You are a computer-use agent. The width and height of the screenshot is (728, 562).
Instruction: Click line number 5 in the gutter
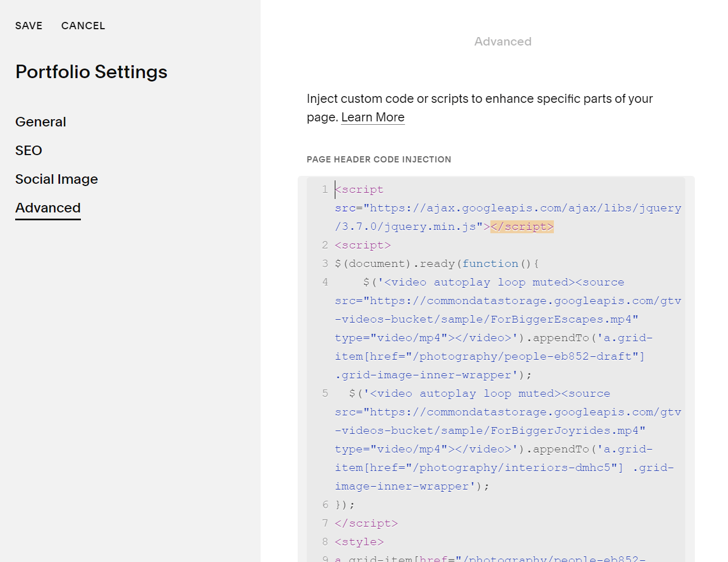(x=325, y=393)
